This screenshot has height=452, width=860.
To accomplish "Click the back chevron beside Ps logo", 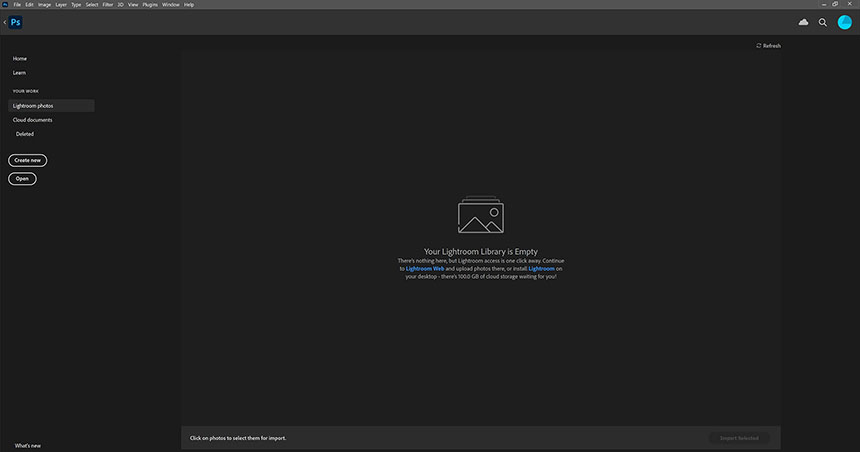I will pos(4,22).
